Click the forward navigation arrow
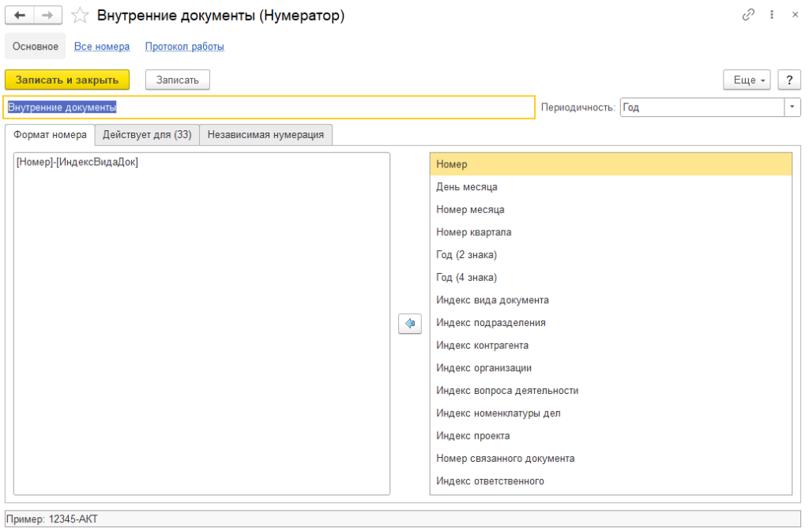 click(47, 15)
